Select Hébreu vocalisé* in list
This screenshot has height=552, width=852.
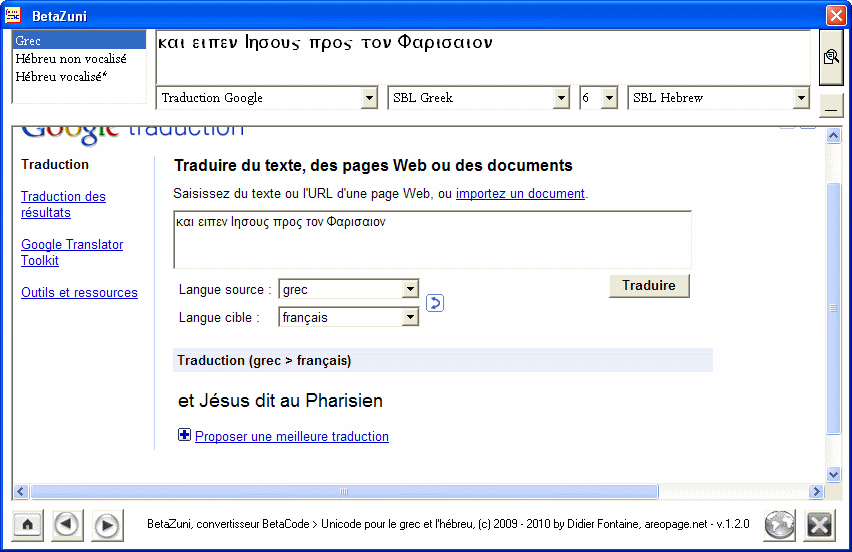tap(79, 76)
